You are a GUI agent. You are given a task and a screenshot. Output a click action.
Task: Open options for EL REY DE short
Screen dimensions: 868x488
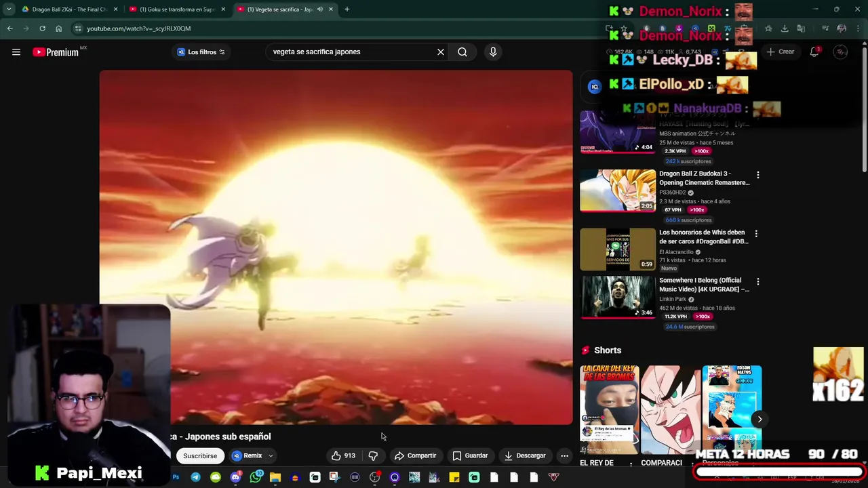tap(631, 464)
